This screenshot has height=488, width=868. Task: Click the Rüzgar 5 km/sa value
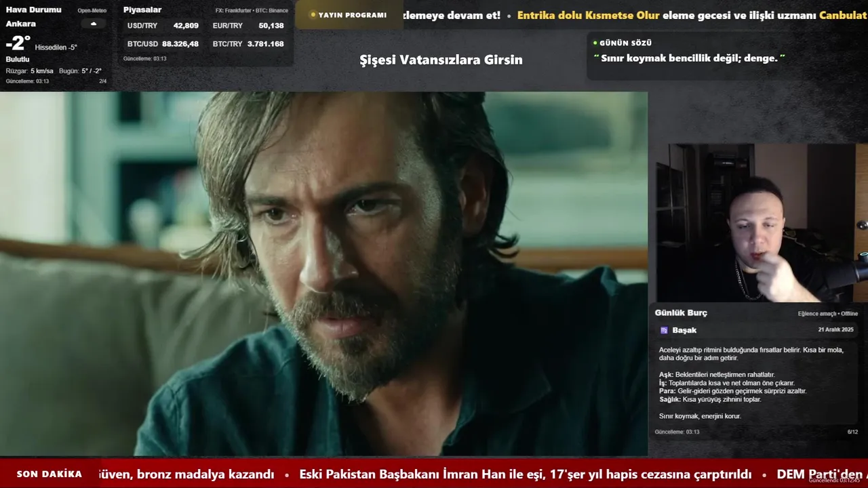[x=29, y=71]
